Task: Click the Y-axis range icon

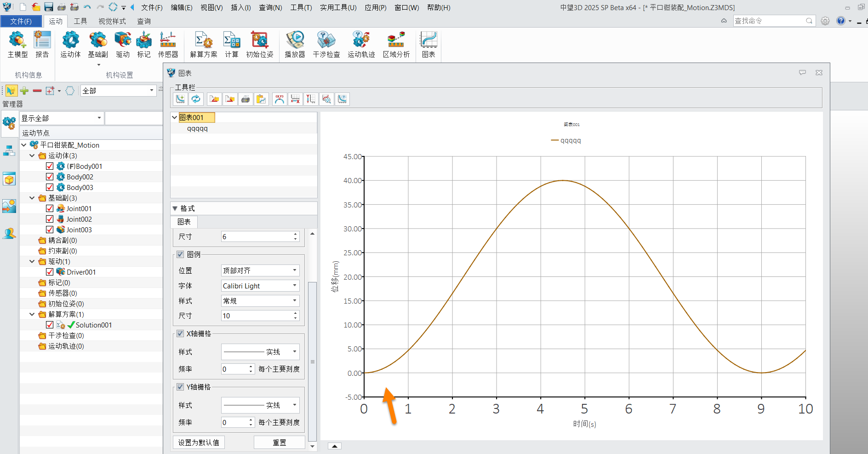Action: point(311,99)
